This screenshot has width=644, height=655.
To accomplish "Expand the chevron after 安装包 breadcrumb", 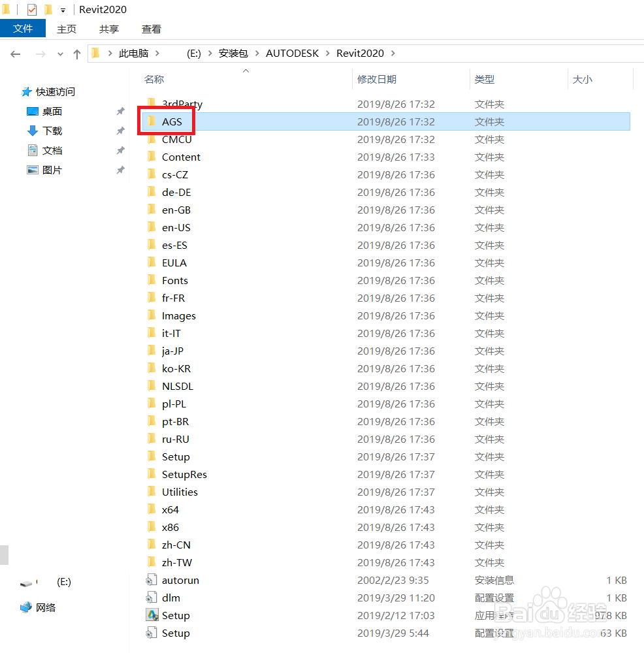I will point(257,53).
